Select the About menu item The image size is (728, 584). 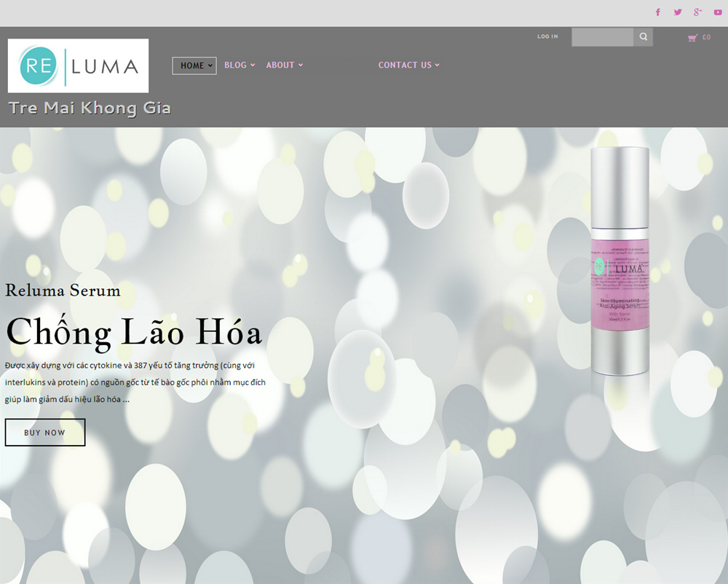pyautogui.click(x=280, y=65)
